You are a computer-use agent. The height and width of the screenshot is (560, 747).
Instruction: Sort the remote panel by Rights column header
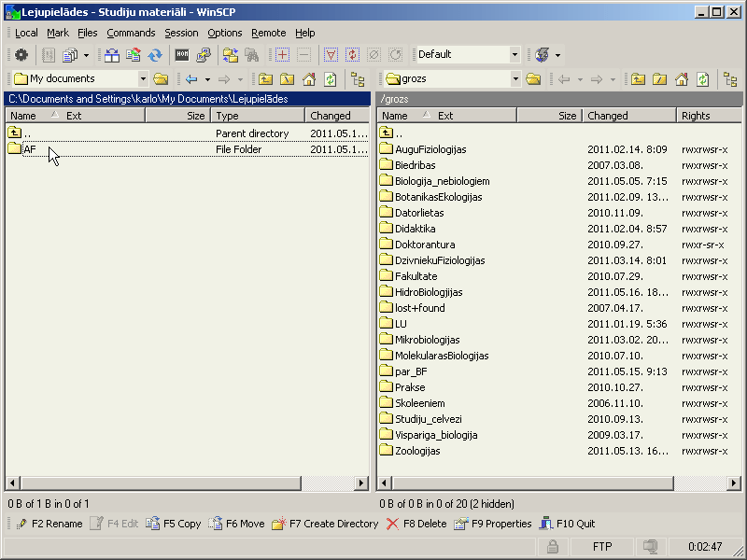point(709,116)
